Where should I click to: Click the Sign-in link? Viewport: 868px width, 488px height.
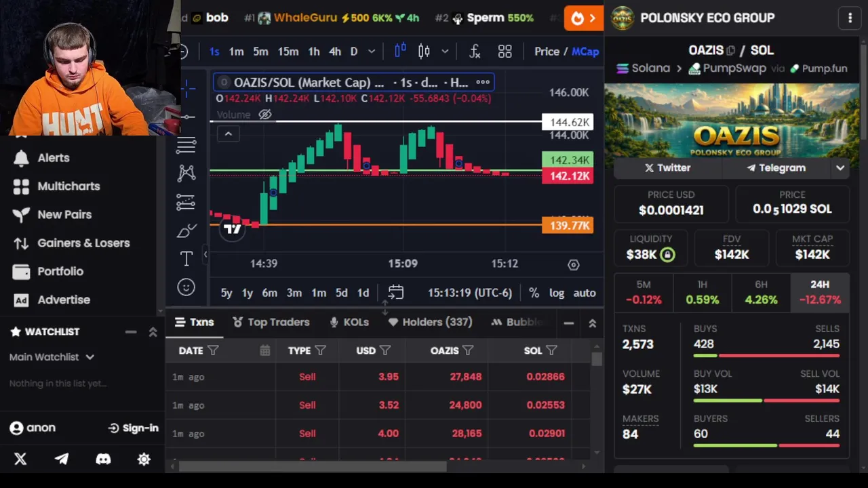pyautogui.click(x=133, y=428)
